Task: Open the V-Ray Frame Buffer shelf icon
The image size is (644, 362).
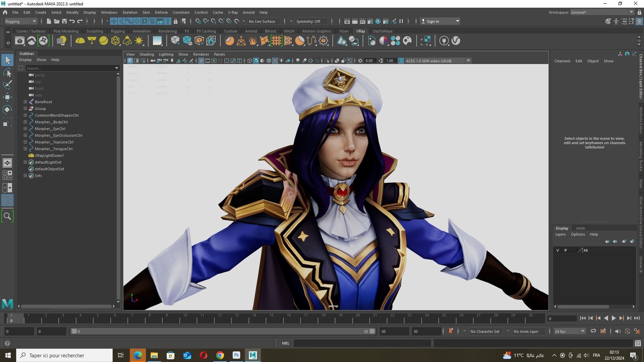Action: (20, 41)
